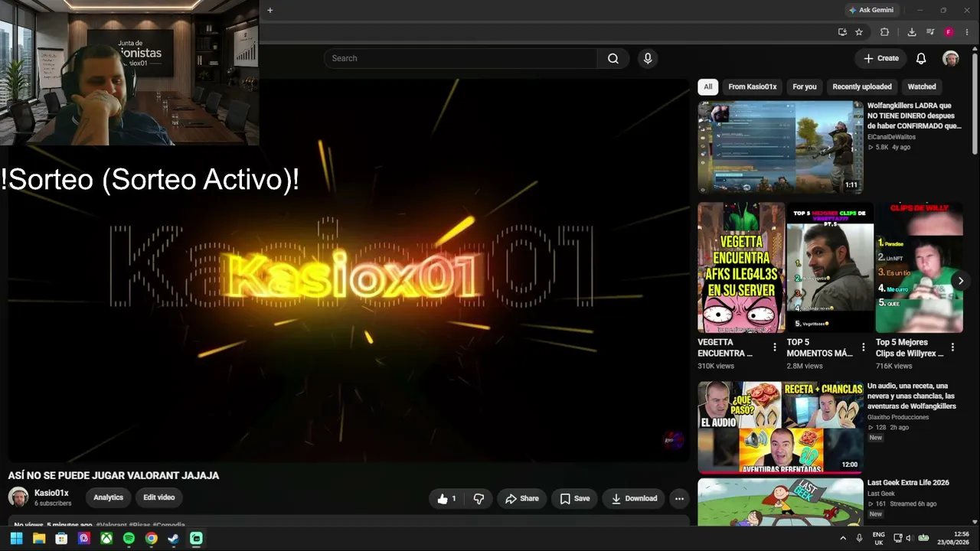The height and width of the screenshot is (551, 980).
Task: Save the video to a playlist
Action: pyautogui.click(x=574, y=499)
